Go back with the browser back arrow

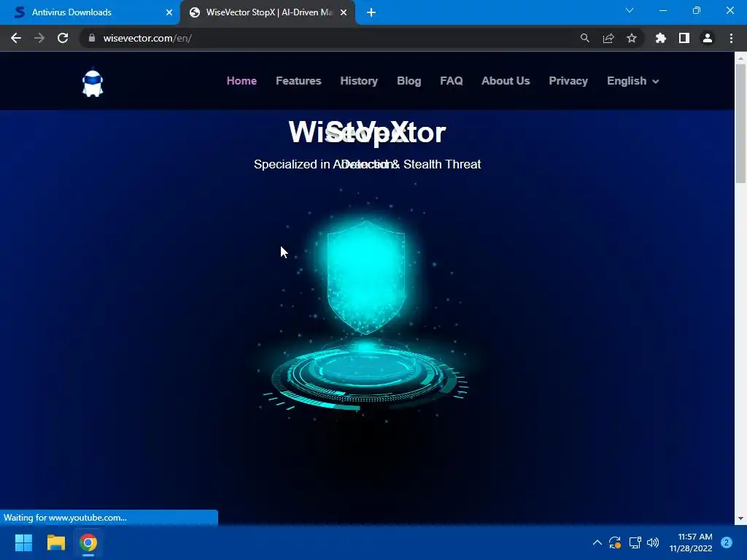[x=16, y=38]
